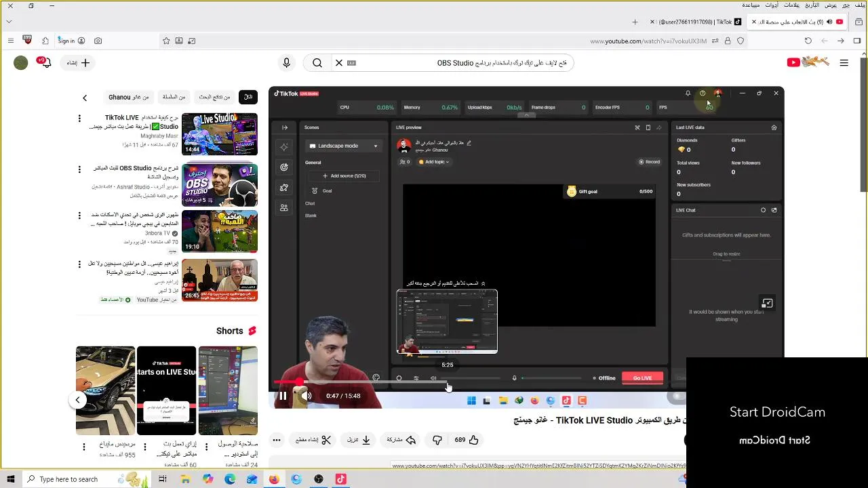
Task: Click the Shorts section logo
Action: click(252, 331)
